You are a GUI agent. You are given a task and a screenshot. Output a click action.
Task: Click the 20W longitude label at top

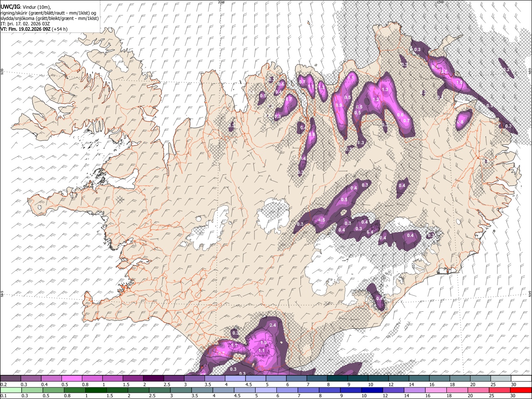point(220,2)
